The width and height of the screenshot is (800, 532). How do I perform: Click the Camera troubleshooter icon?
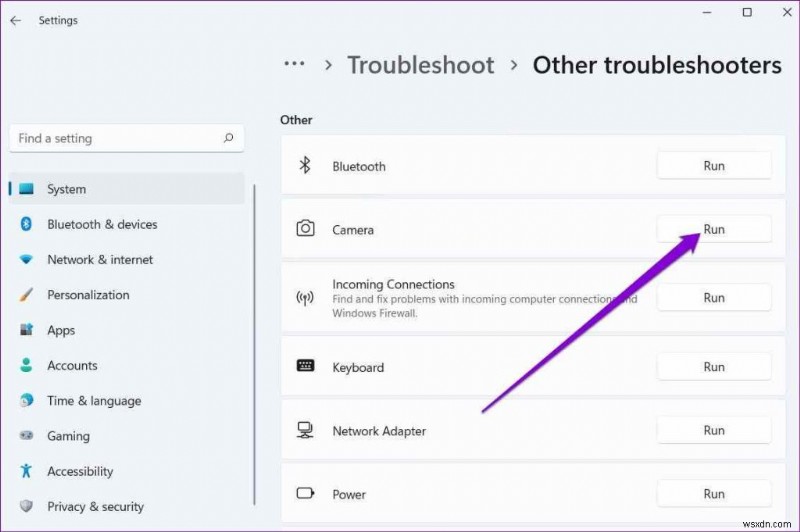tap(305, 229)
